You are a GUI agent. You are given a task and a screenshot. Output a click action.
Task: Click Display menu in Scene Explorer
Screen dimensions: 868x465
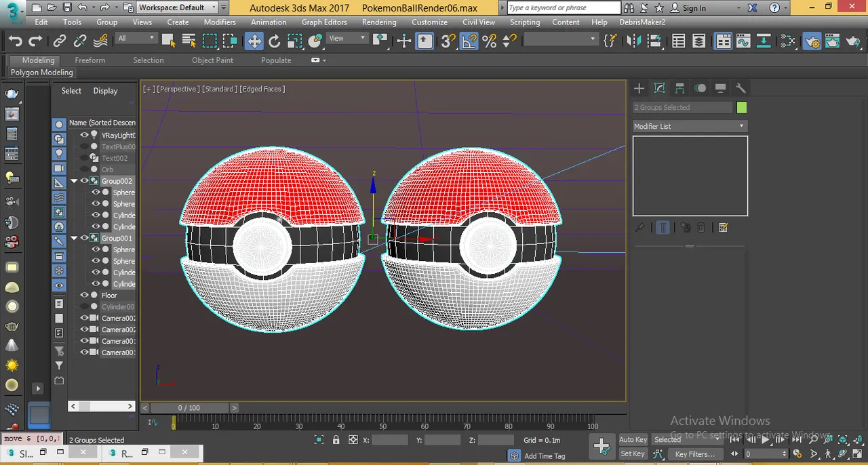tap(105, 91)
